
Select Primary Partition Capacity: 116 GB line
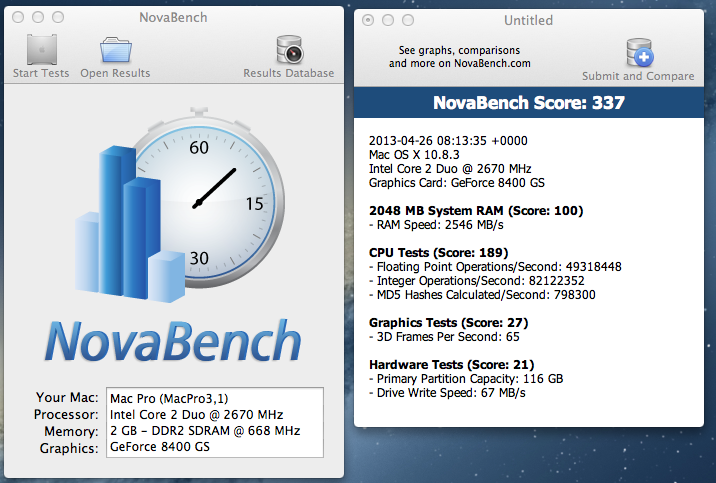click(466, 379)
